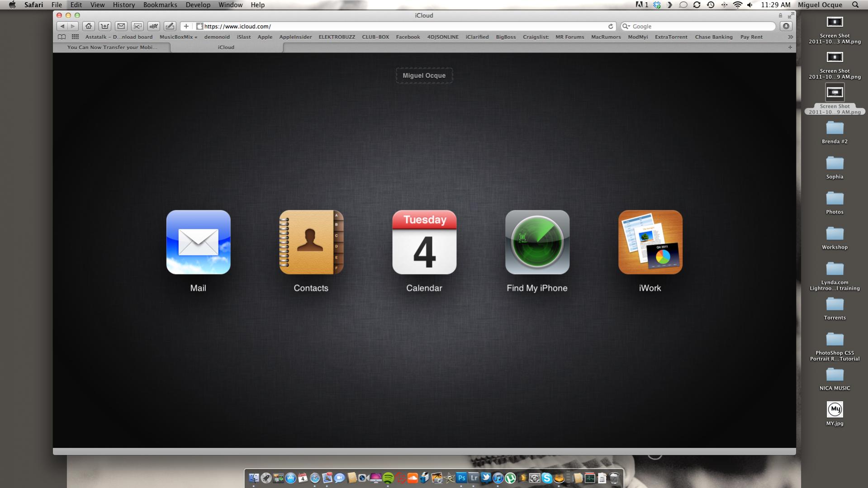Click the scissors web clip toolbar icon
Image resolution: width=868 pixels, height=488 pixels.
coord(138,26)
